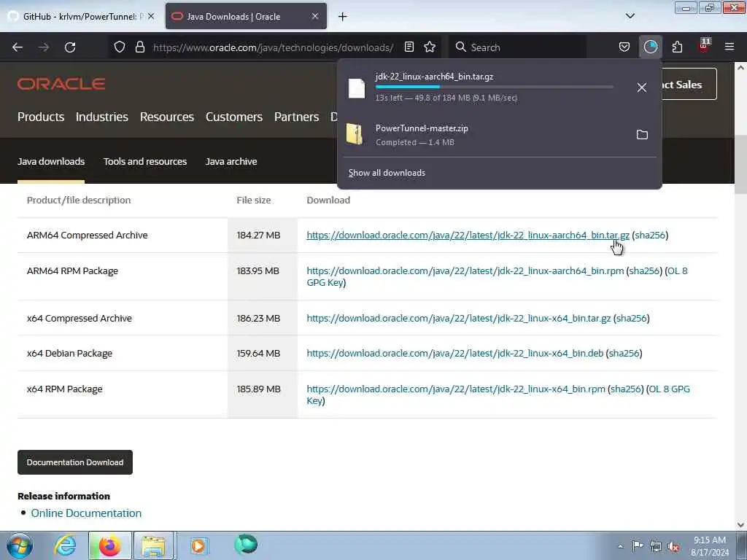747x560 pixels.
Task: Open sha256 link for ARM64 Compressed Archive
Action: (x=650, y=236)
